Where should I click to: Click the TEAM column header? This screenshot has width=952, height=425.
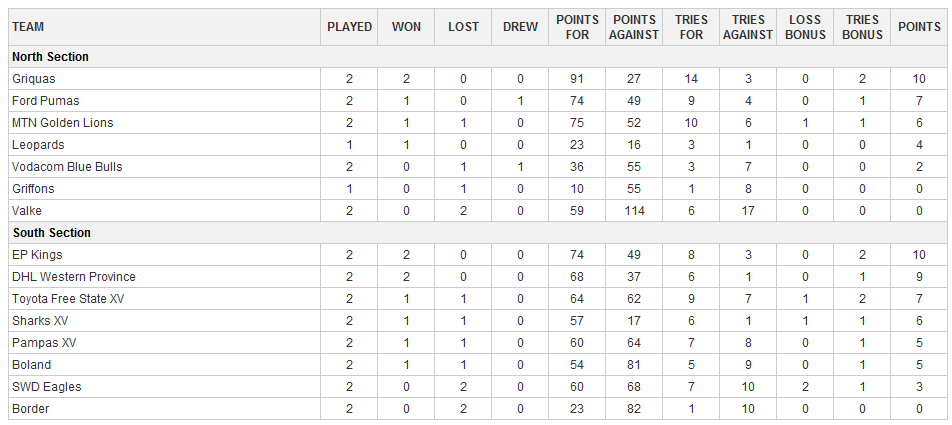(x=28, y=27)
